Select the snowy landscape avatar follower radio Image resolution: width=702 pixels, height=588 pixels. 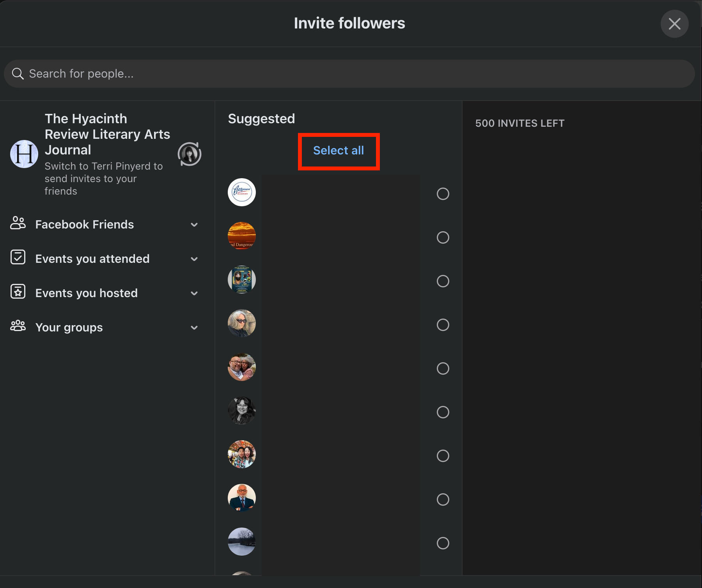(443, 543)
